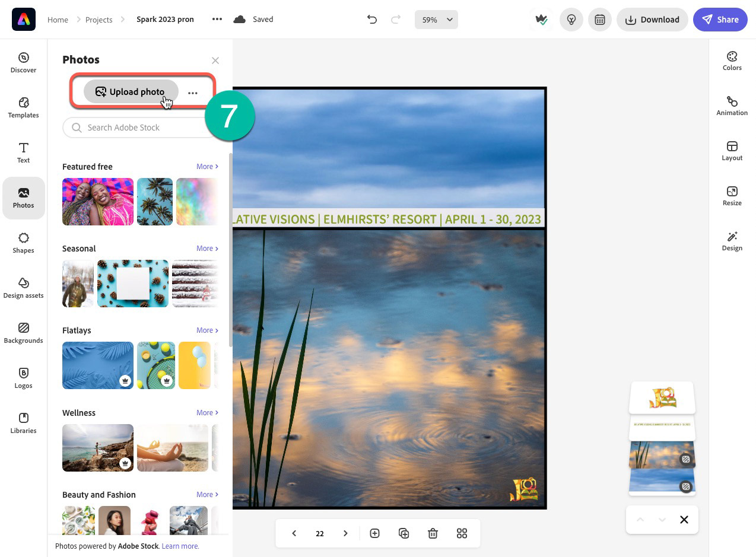Open more upload options next to Upload photo
Screen dimensions: 756x557
[193, 93]
